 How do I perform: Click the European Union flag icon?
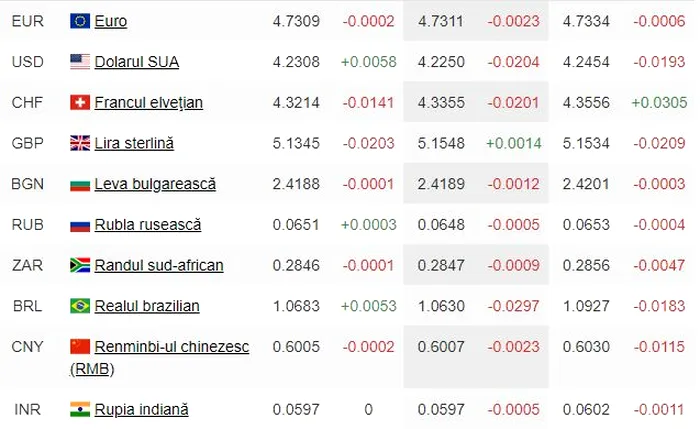click(80, 21)
